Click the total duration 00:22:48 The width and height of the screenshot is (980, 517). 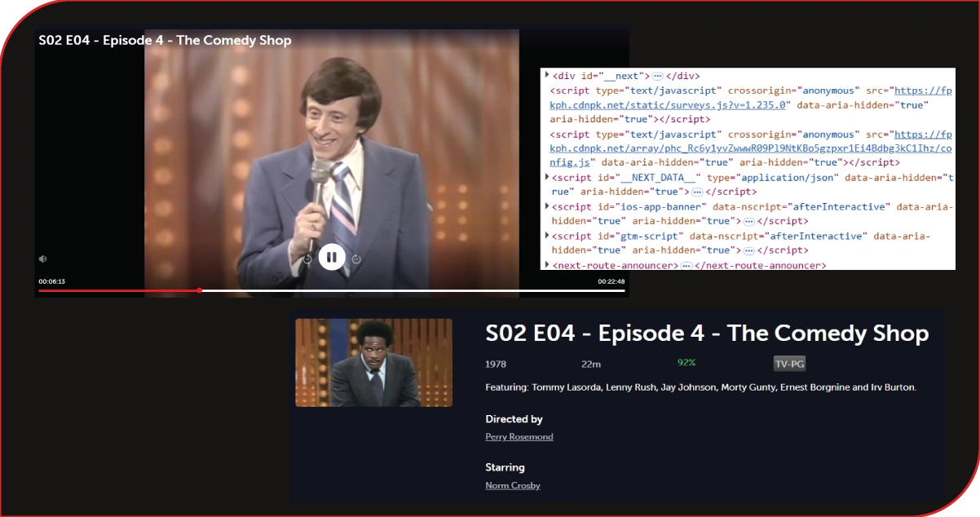click(611, 281)
